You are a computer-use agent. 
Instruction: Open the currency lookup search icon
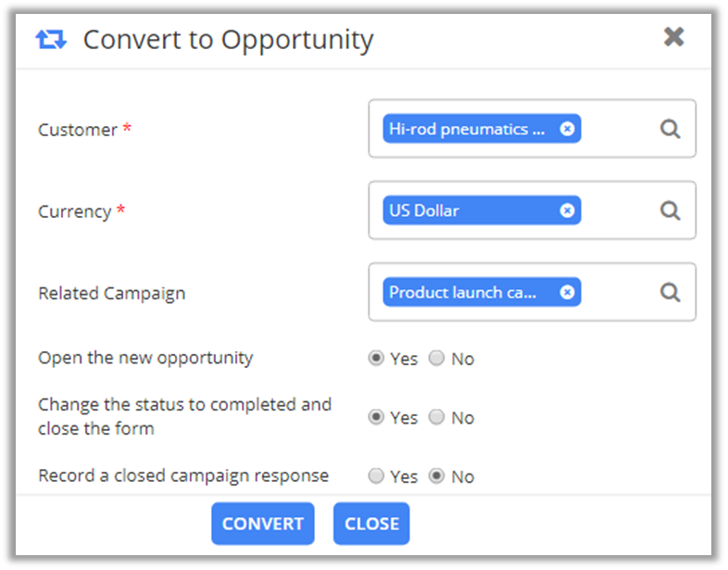(x=671, y=210)
